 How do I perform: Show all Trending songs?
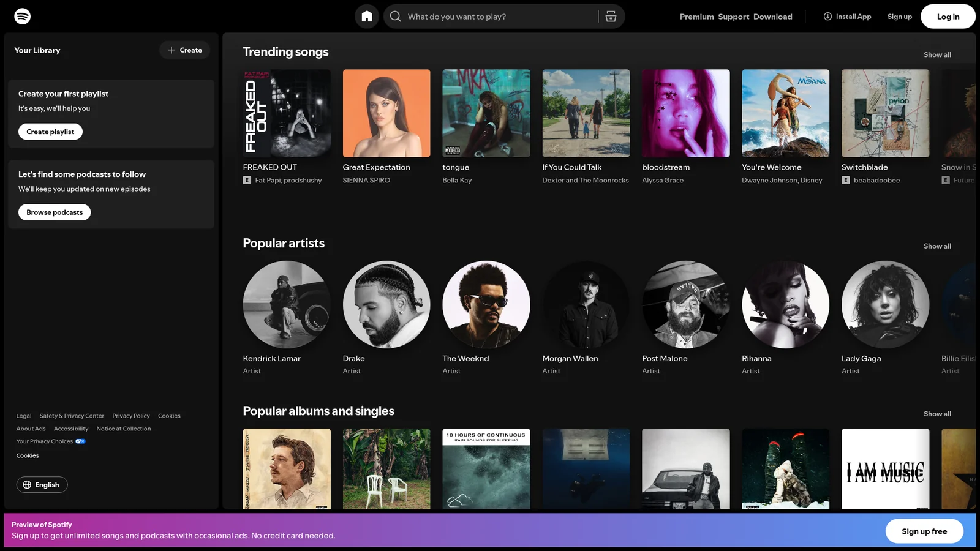click(937, 55)
